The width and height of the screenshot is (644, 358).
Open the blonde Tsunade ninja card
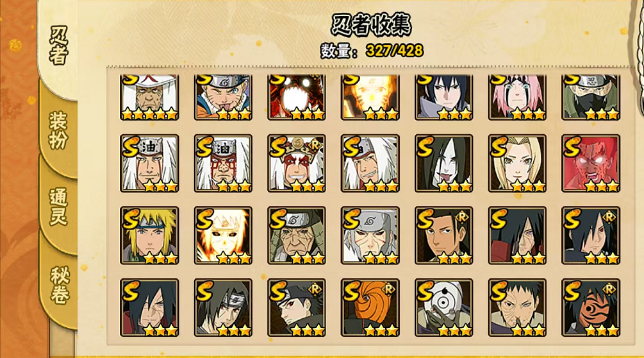(517, 163)
